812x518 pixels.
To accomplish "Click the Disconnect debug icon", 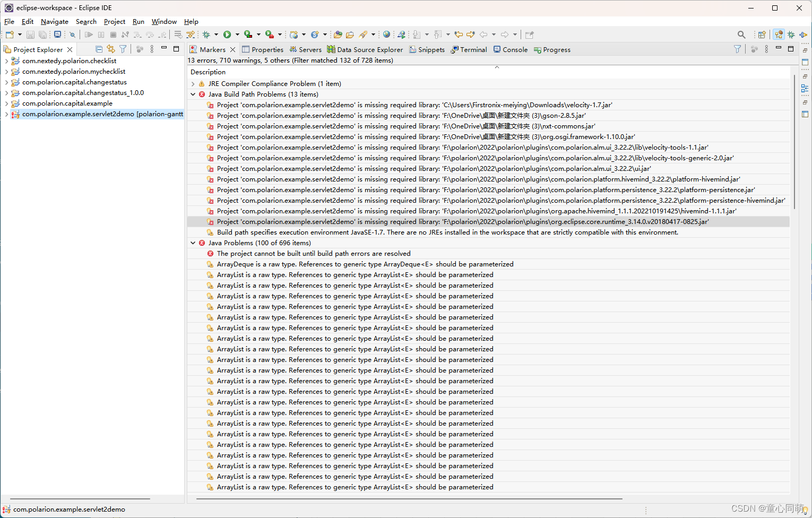I will 125,34.
